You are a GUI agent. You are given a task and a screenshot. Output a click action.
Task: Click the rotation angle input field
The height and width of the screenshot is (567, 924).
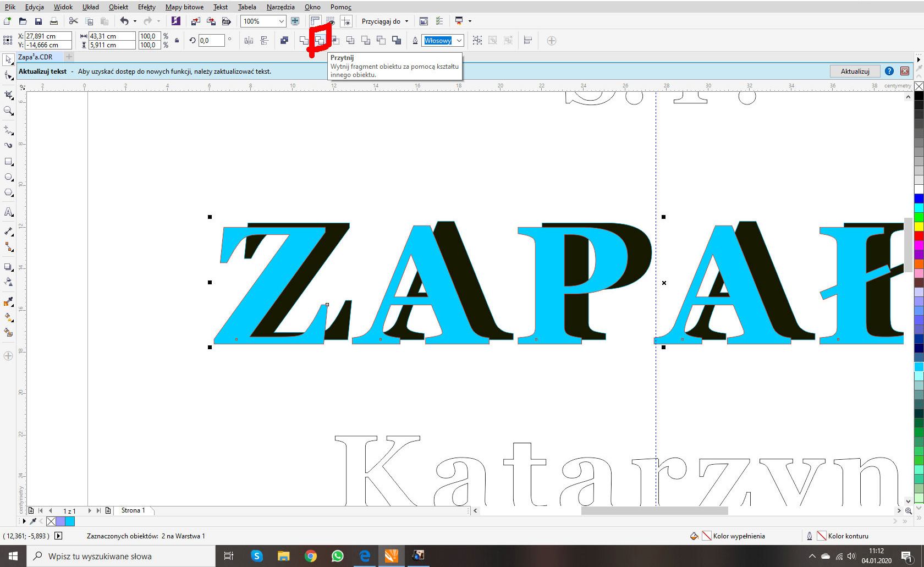(x=211, y=40)
